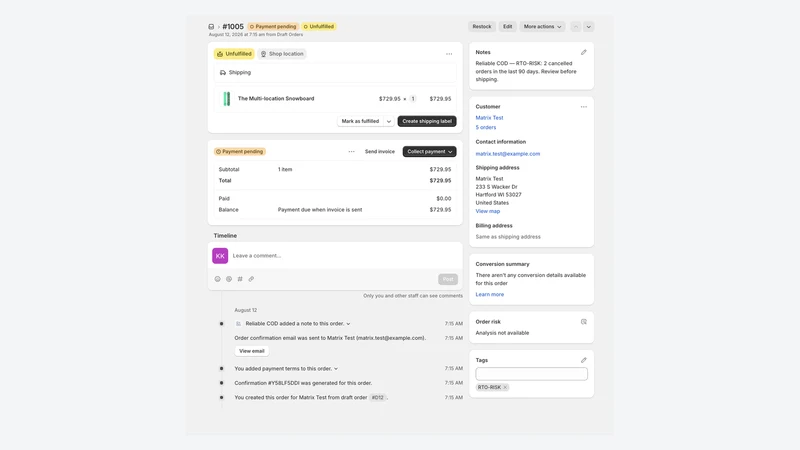Click the Post comment button
This screenshot has width=800, height=450.
pos(448,279)
